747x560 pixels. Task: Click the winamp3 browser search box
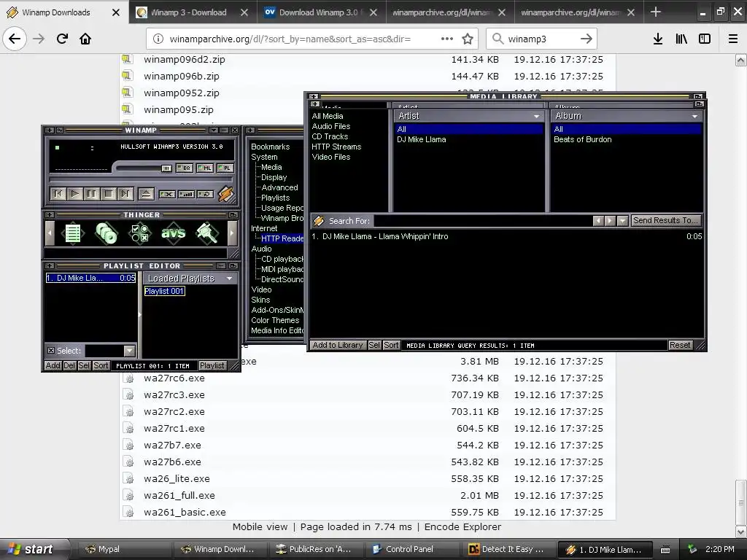point(541,39)
